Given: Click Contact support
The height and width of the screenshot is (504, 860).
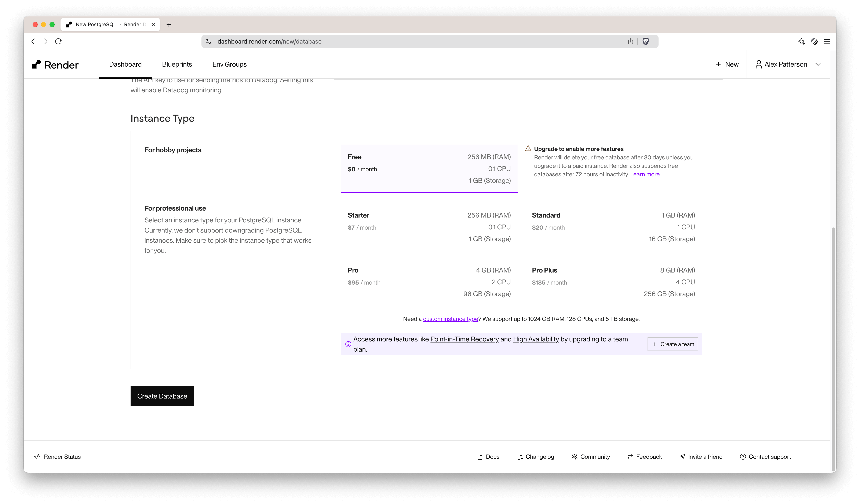Looking at the screenshot, I should pos(765,457).
